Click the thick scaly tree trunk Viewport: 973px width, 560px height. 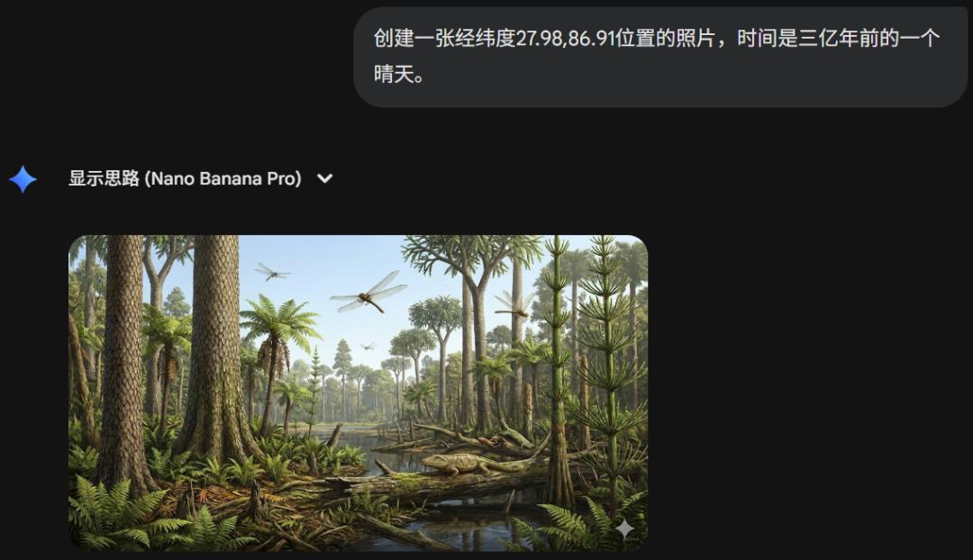coord(216,348)
